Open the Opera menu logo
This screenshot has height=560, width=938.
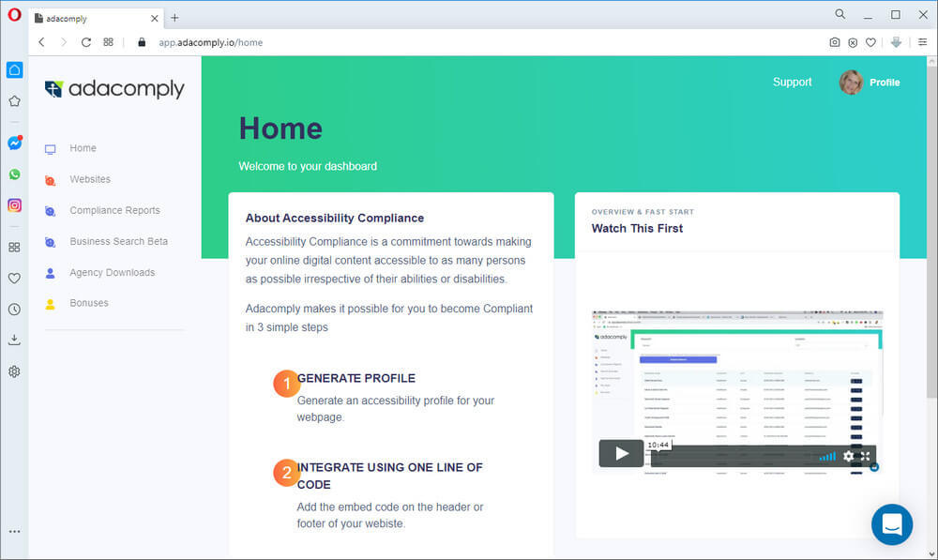[x=14, y=14]
